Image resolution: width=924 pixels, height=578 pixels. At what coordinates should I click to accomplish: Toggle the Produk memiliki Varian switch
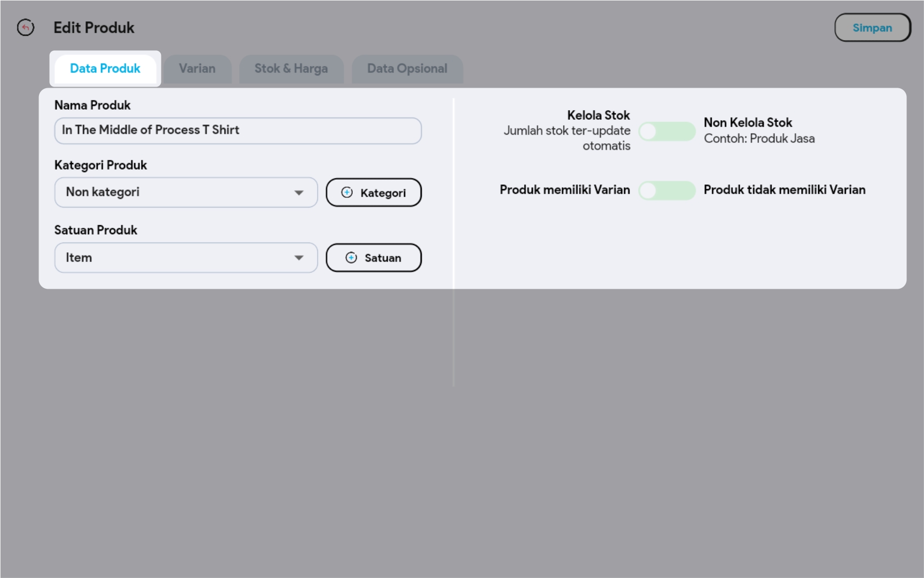click(x=666, y=190)
